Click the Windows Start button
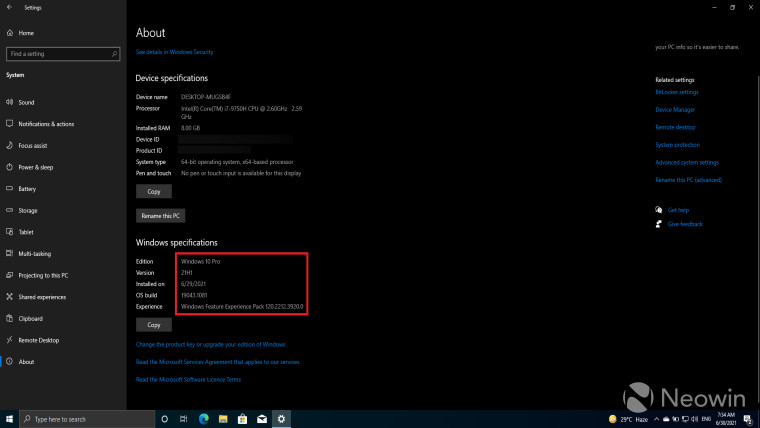The image size is (760, 428). 9,419
